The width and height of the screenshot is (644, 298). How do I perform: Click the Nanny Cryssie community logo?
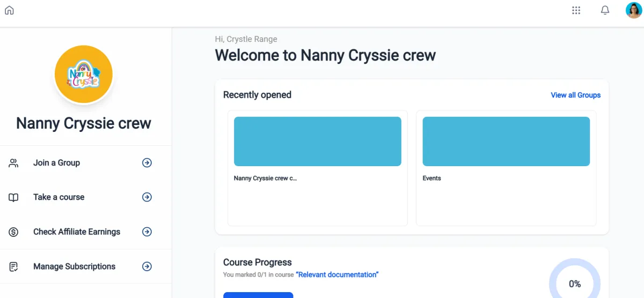(x=84, y=74)
